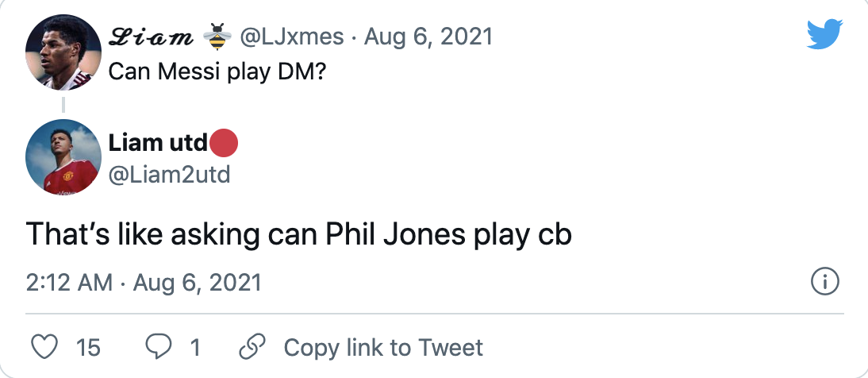Click the like count of 15
Screen dimensions: 868x378
click(x=89, y=348)
